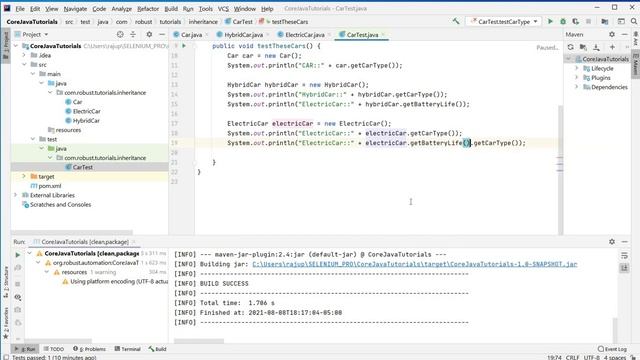Screen dimensions: 640x360
Task: Click gutter run icon beside testTheseCars
Action: click(184, 46)
